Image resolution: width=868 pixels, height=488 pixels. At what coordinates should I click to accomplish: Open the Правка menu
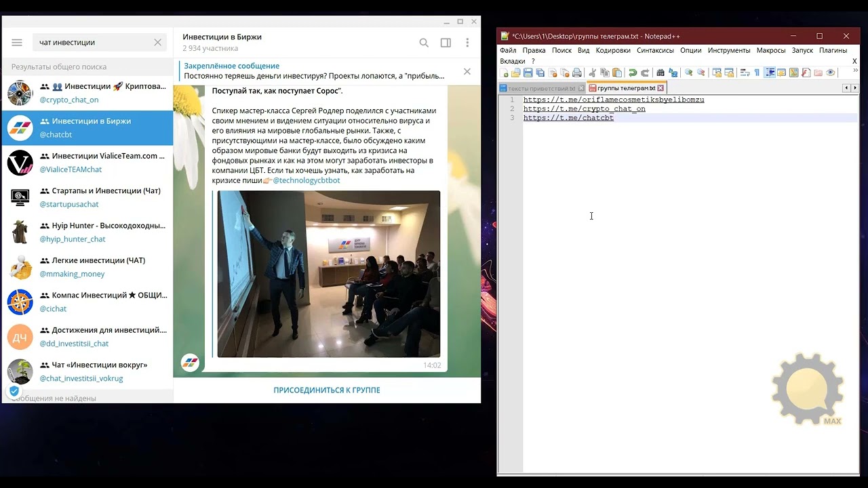(x=534, y=50)
